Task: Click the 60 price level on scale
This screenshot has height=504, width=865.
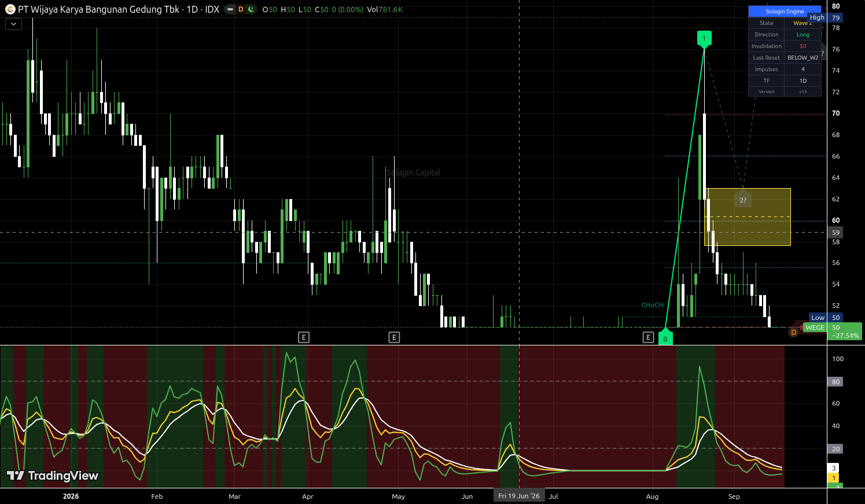Action: coord(835,220)
